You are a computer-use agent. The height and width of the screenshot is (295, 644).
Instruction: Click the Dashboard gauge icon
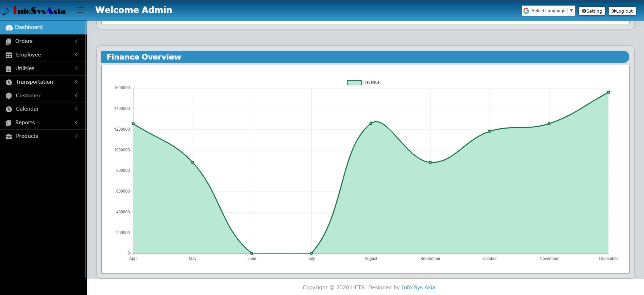point(9,28)
